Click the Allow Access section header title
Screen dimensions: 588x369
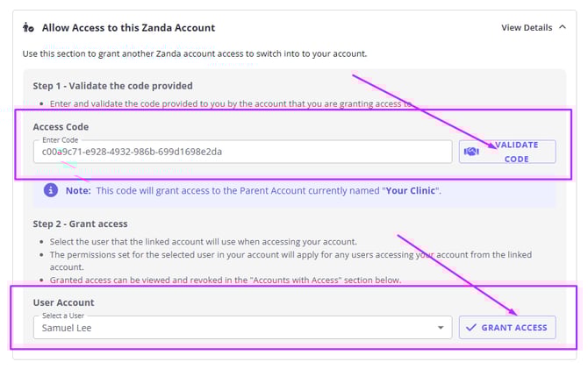(128, 28)
